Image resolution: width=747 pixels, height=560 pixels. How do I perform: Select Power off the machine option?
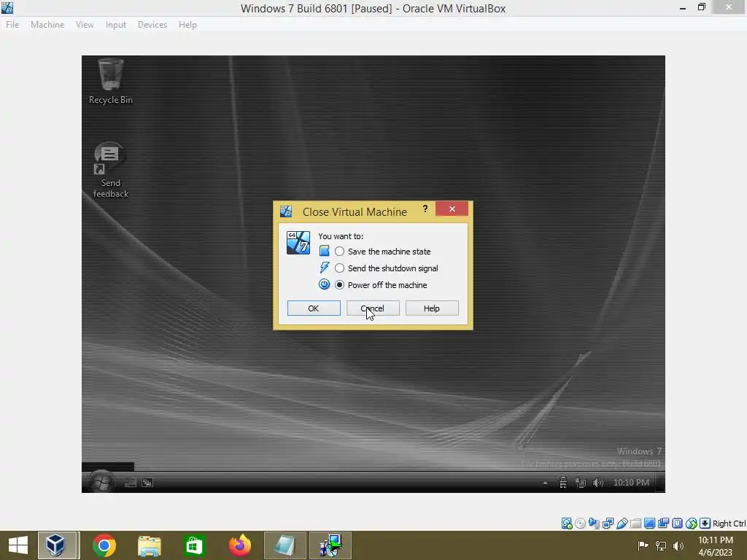[x=381, y=285]
